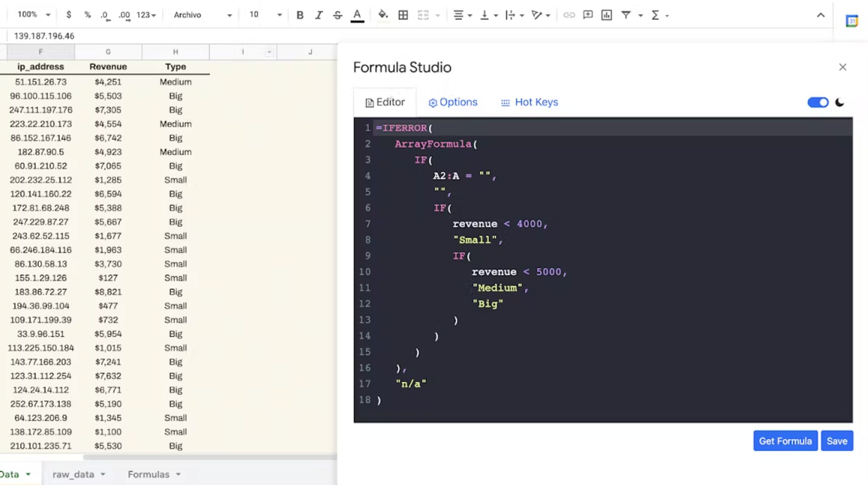Toggle bold formatting

click(300, 15)
